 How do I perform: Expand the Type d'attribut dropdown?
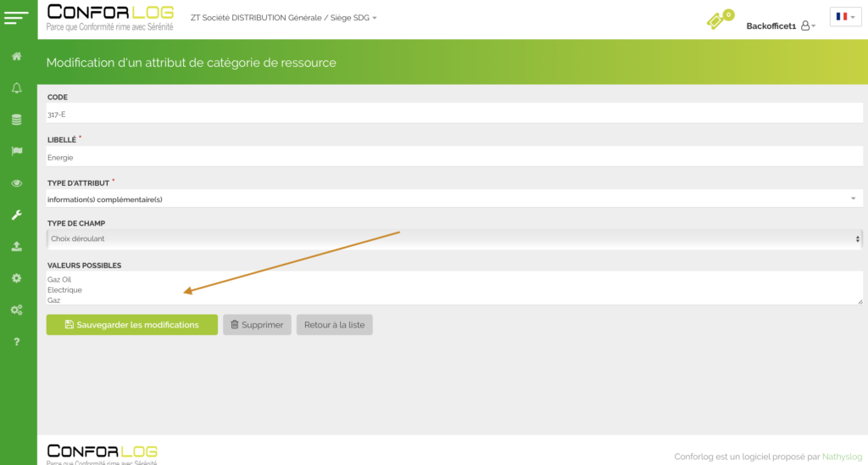(x=453, y=199)
